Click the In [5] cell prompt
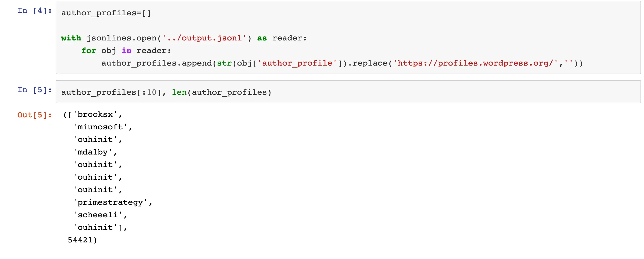Viewport: 644px width, 259px height. pos(34,90)
